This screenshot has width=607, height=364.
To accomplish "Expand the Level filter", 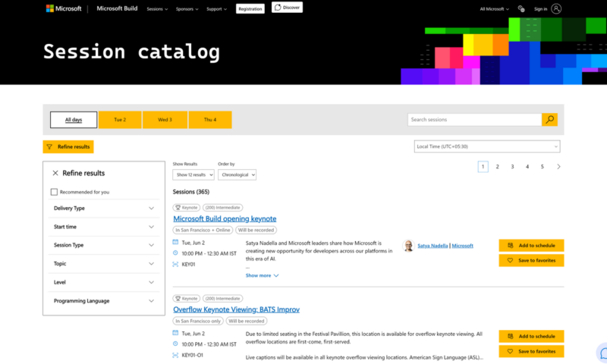I will click(104, 282).
